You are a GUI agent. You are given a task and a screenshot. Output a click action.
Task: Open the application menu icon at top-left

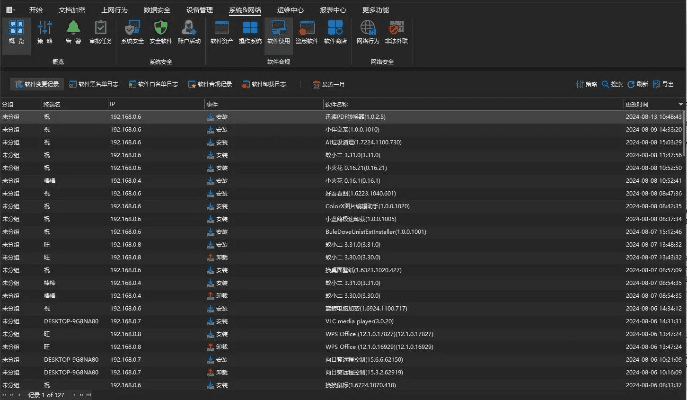point(8,8)
